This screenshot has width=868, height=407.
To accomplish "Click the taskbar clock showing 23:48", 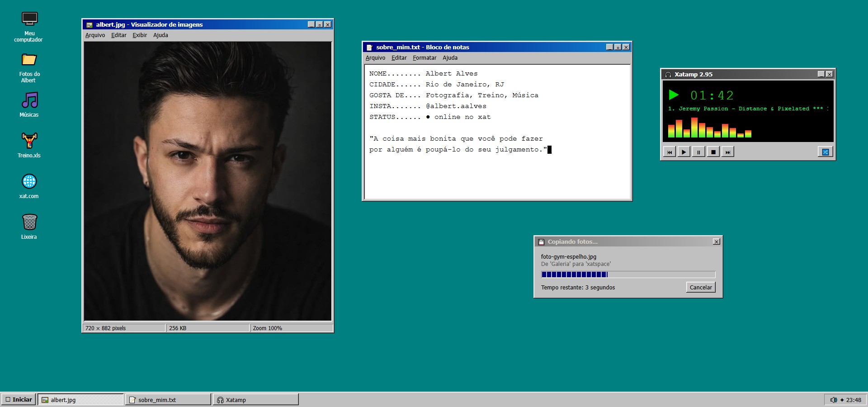I will click(x=854, y=400).
